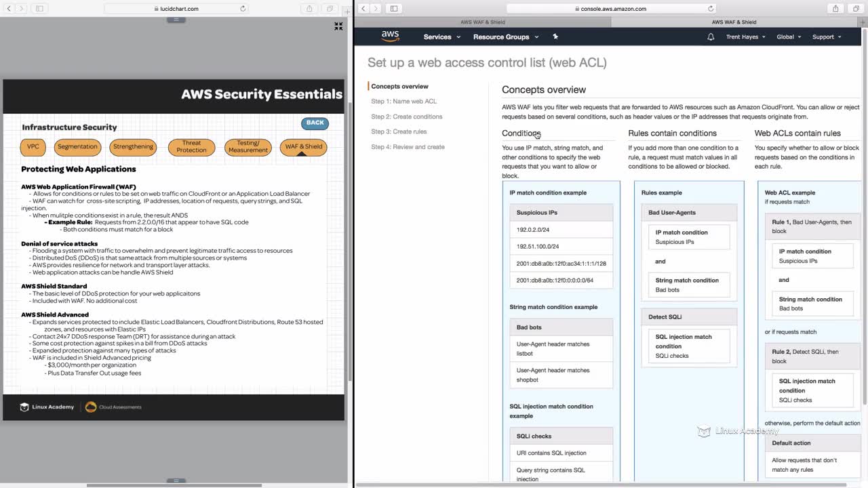Select the Threat Protection tab on the slide
This screenshot has width=868, height=488.
pyautogui.click(x=191, y=147)
